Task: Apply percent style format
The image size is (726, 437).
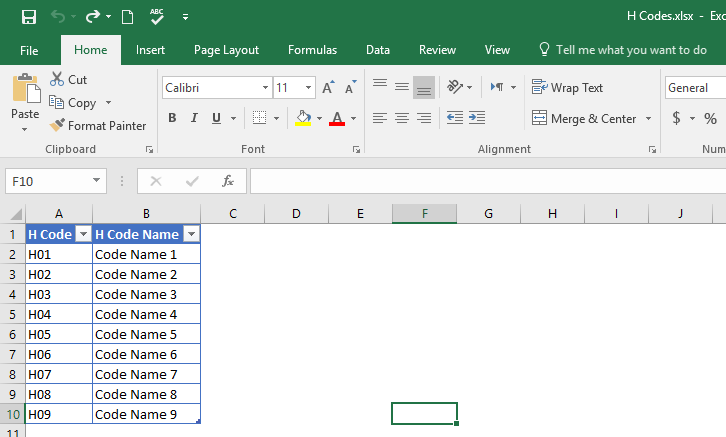Action: tap(710, 118)
